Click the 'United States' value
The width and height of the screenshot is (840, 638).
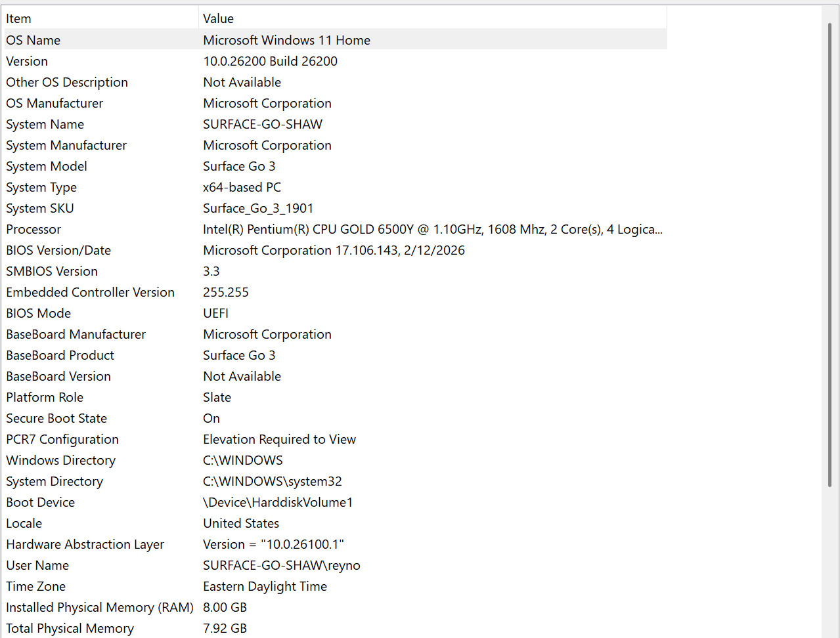(x=241, y=523)
